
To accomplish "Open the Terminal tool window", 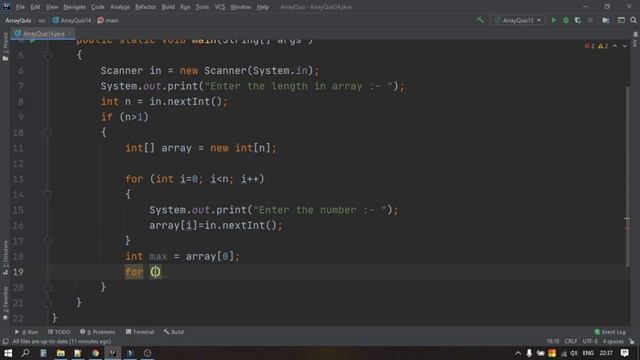I will pyautogui.click(x=140, y=332).
